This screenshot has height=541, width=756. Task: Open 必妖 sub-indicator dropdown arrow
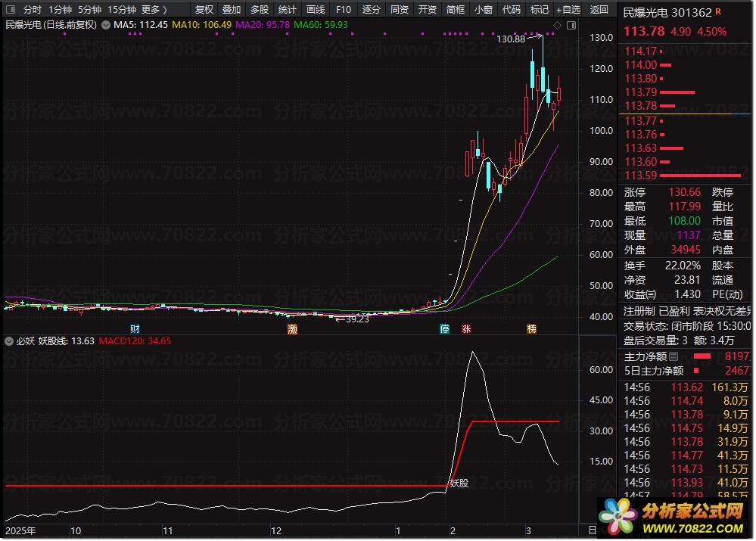pyautogui.click(x=9, y=341)
